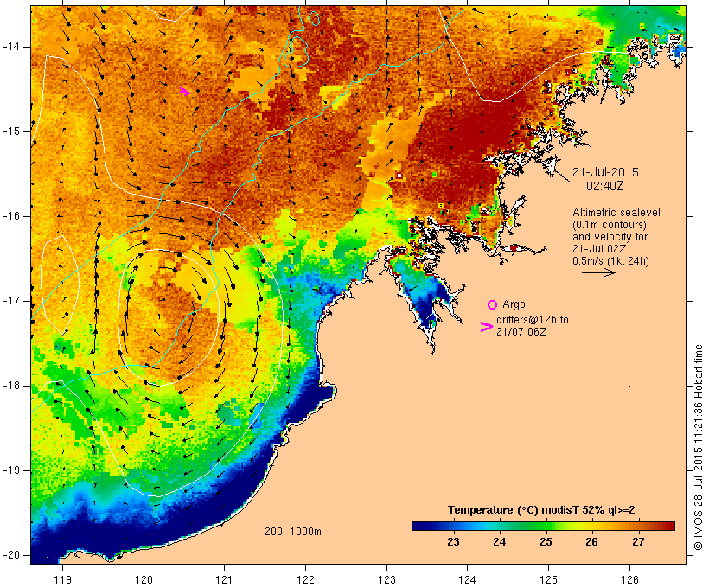Click the magenta drifter arrowhead legend symbol
This screenshot has width=709, height=588.
(486, 327)
